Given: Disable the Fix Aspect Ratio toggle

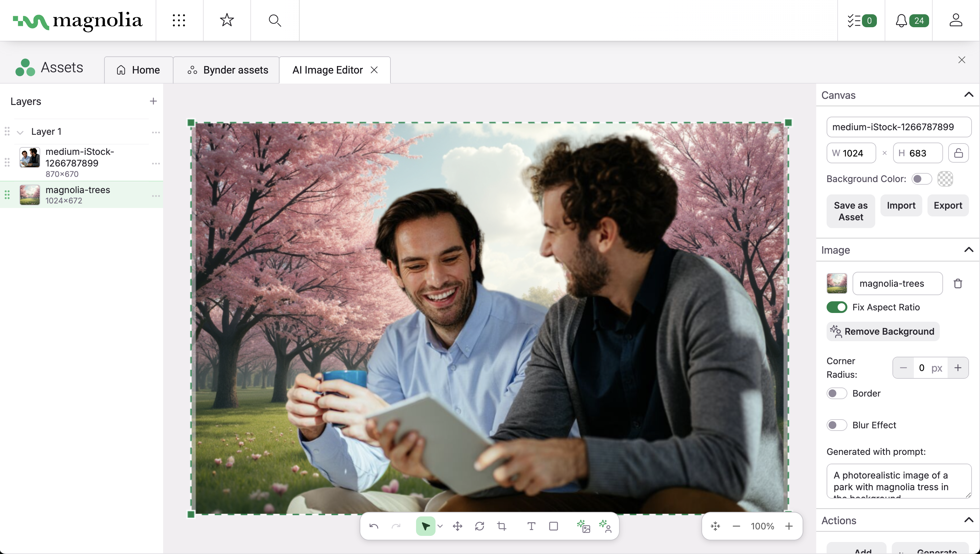Looking at the screenshot, I should [x=836, y=307].
